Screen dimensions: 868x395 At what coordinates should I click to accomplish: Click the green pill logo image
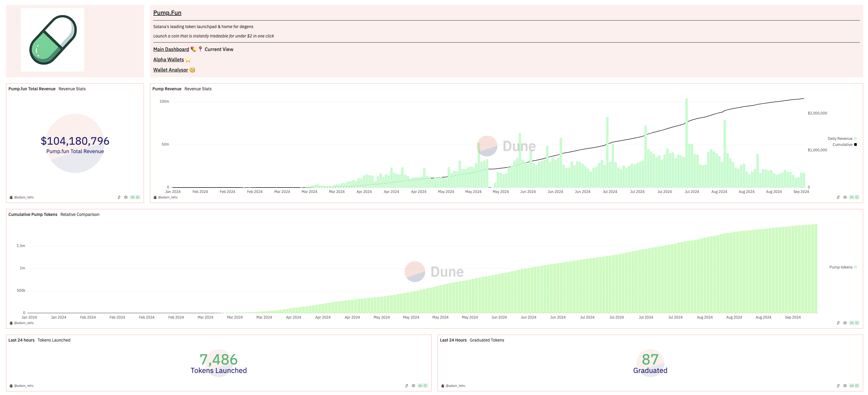53,40
